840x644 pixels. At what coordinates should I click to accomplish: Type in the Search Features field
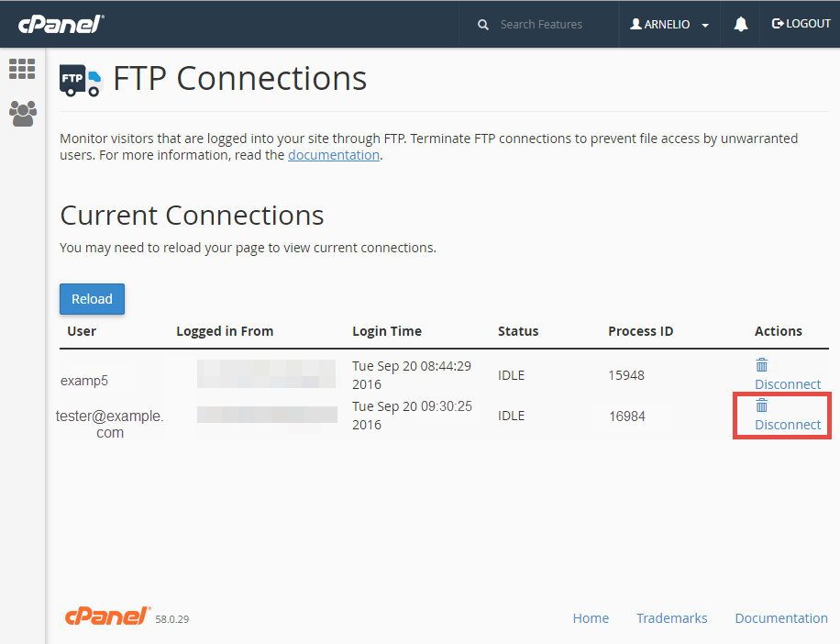pos(541,25)
